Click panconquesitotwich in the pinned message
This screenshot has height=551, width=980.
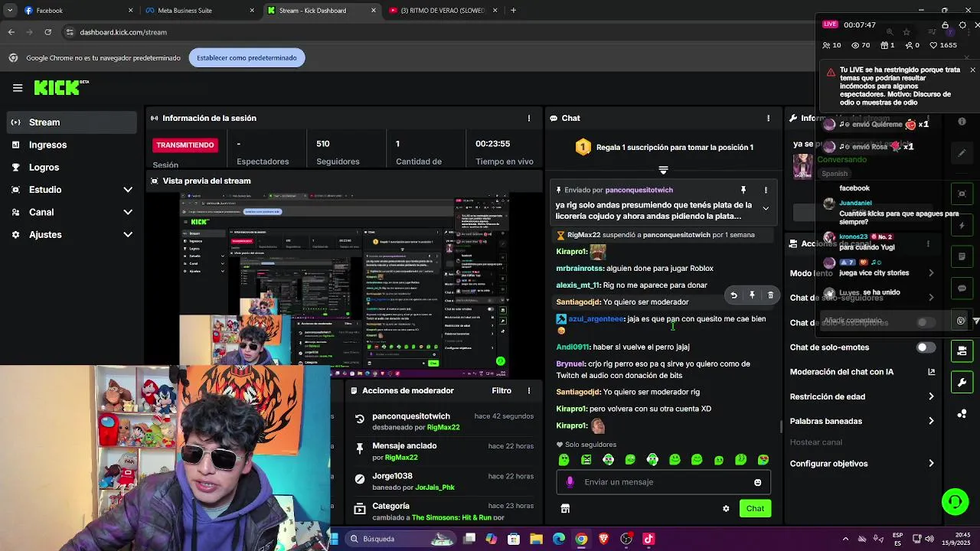click(639, 190)
